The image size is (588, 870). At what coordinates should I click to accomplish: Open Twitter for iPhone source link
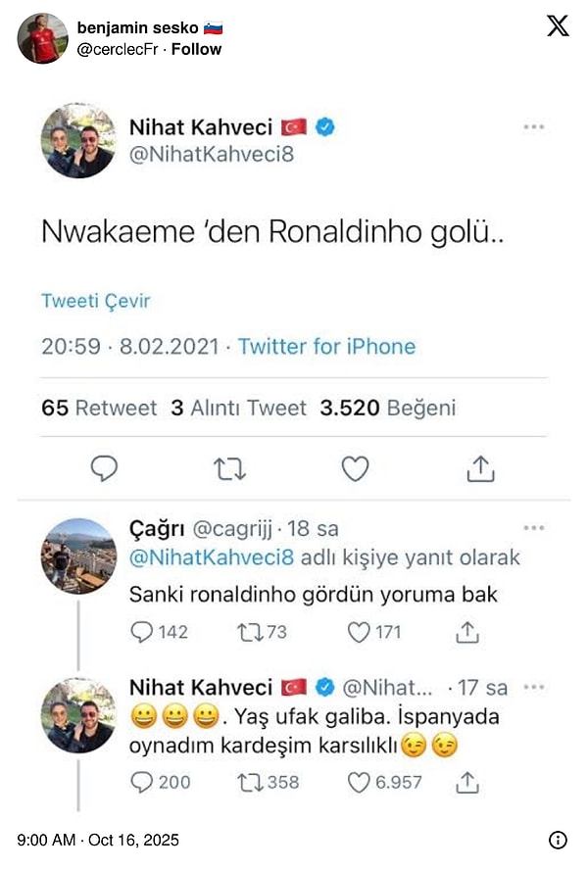coord(326,346)
